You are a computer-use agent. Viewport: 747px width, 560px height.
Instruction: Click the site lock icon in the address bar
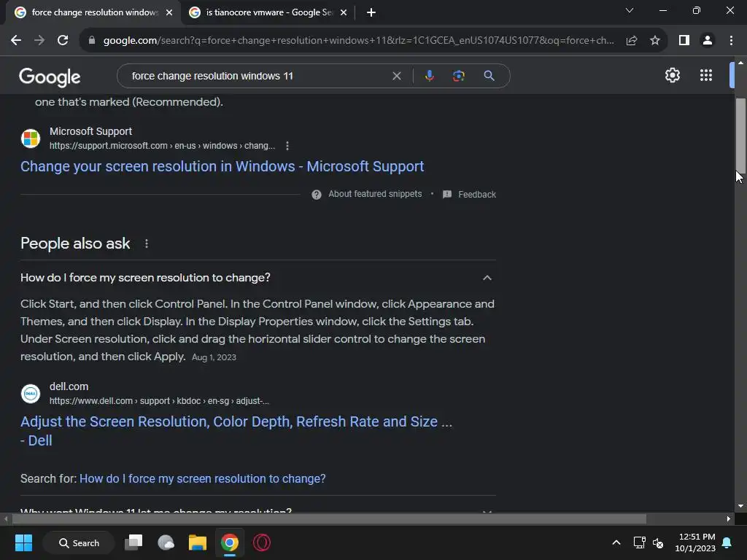coord(92,41)
